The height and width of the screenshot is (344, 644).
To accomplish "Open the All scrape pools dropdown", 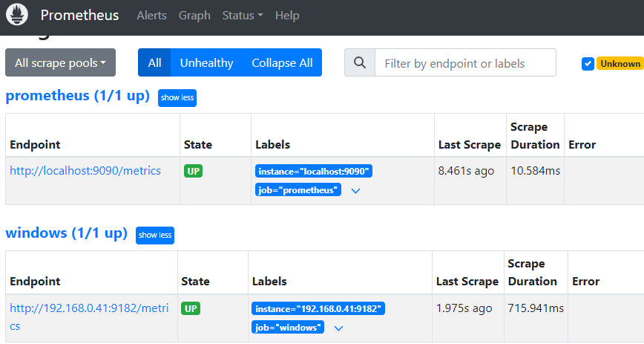I will 60,63.
